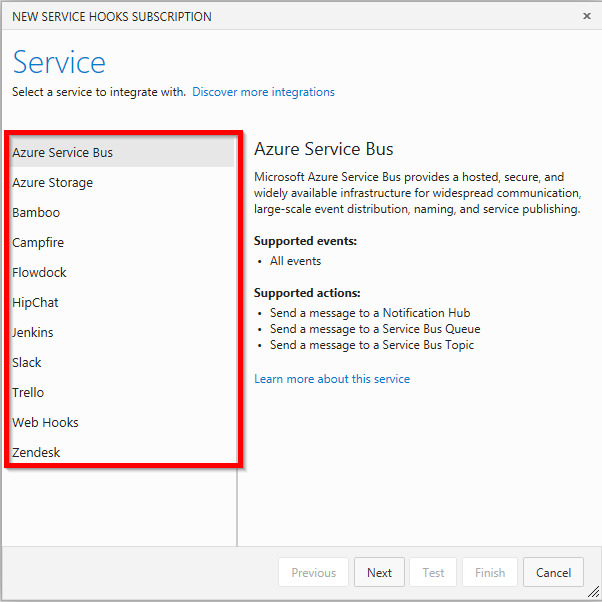Viewport: 602px width, 602px height.
Task: Choose the Web Hooks service
Action: [x=122, y=422]
